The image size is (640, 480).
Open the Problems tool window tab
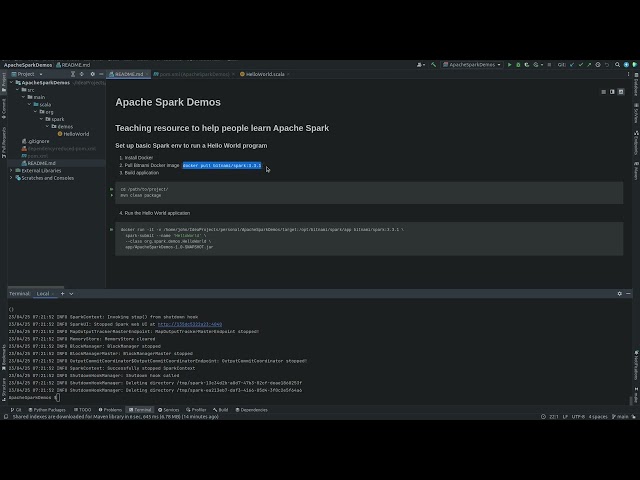110,410
